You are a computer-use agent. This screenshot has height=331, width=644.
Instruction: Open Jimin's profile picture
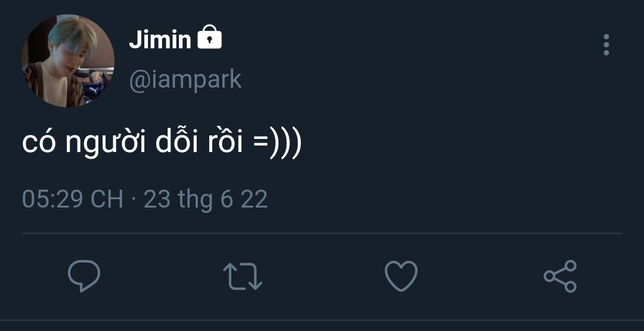click(x=67, y=61)
